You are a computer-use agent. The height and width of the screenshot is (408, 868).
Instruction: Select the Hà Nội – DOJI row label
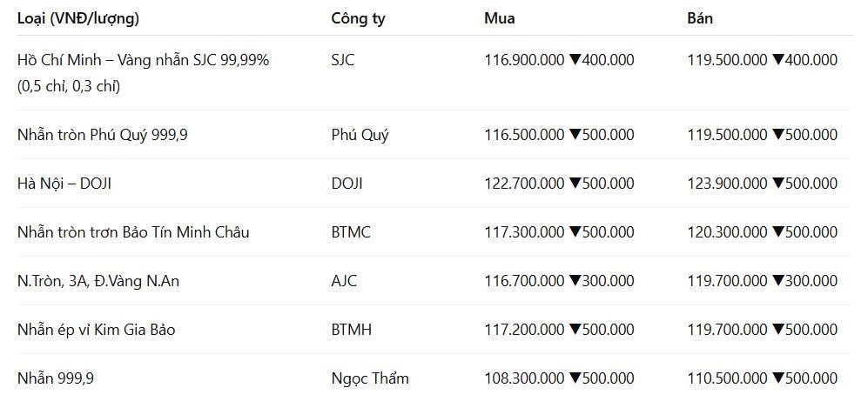[x=64, y=184]
